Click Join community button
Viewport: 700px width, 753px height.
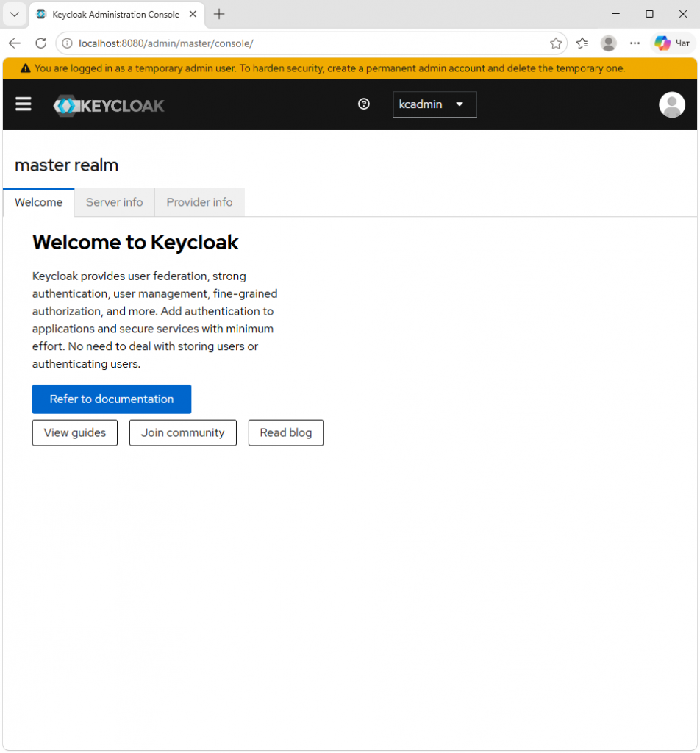point(182,432)
